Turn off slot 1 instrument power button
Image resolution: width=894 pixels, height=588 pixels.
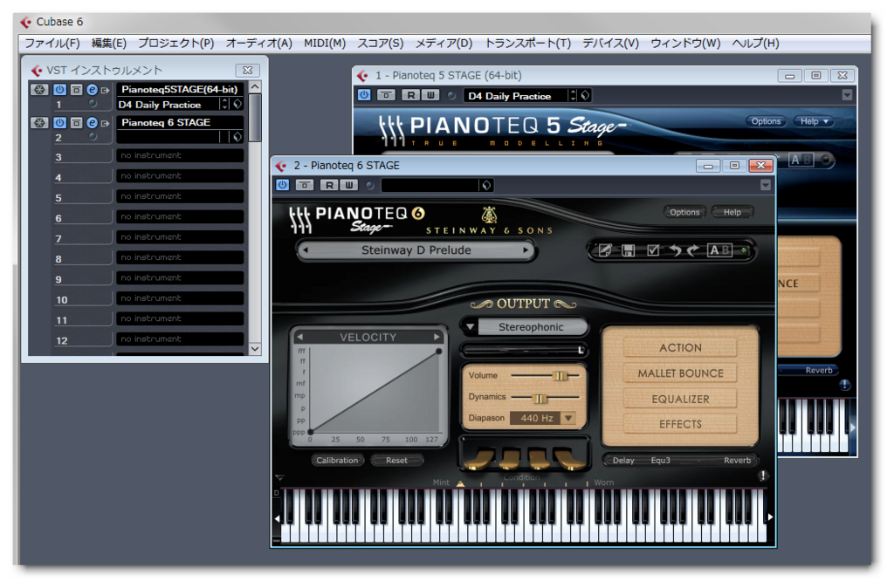pyautogui.click(x=59, y=90)
